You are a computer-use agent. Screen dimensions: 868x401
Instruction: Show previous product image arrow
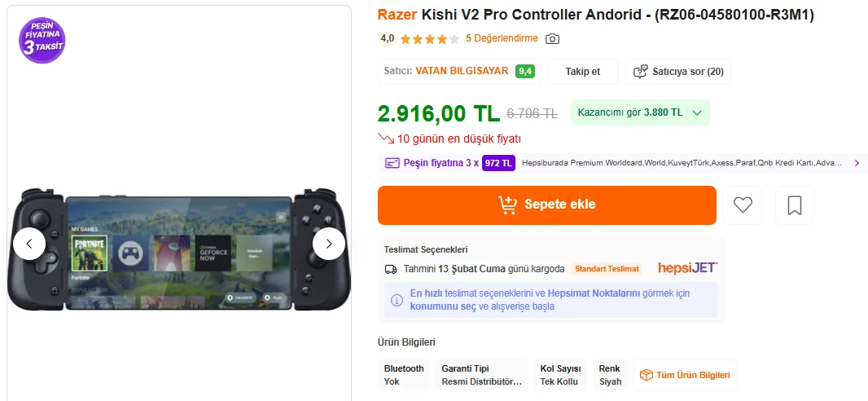tap(29, 244)
